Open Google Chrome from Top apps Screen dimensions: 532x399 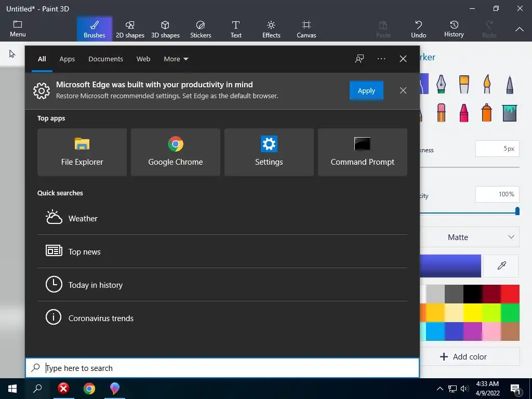[x=176, y=152]
